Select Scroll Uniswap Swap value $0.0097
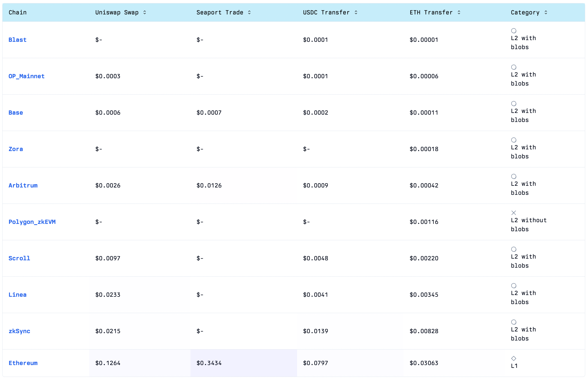The image size is (588, 380). pos(108,258)
